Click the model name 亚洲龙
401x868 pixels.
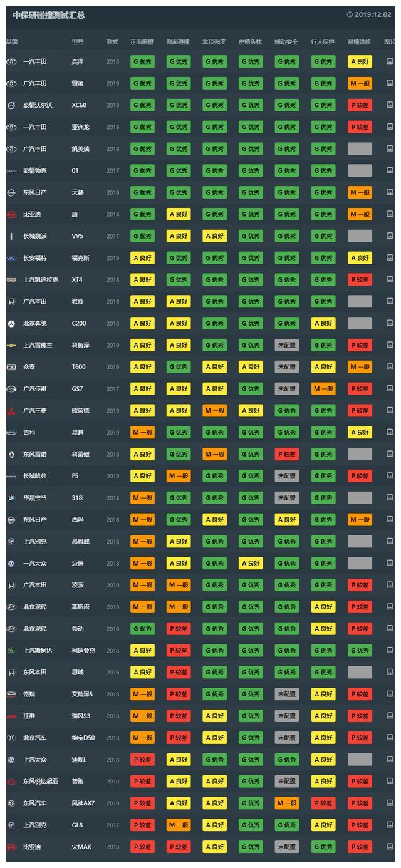tap(81, 127)
